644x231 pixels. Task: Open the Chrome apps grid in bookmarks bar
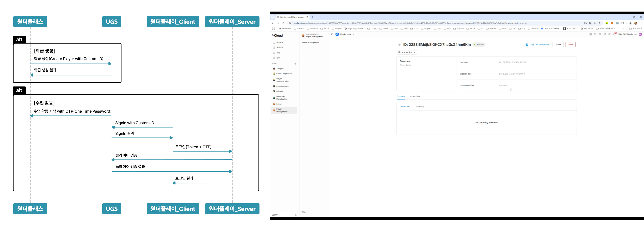click(x=273, y=28)
